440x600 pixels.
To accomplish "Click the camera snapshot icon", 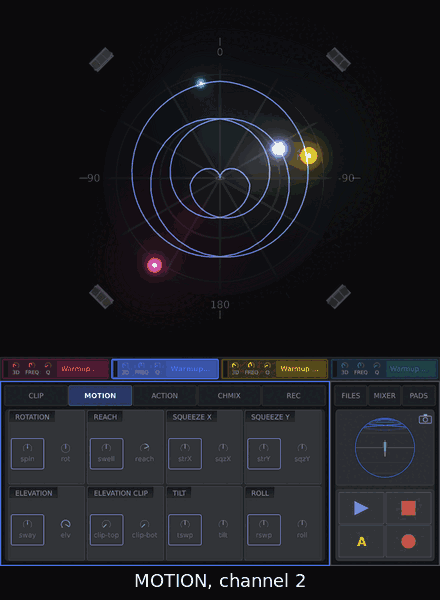I will [x=425, y=419].
